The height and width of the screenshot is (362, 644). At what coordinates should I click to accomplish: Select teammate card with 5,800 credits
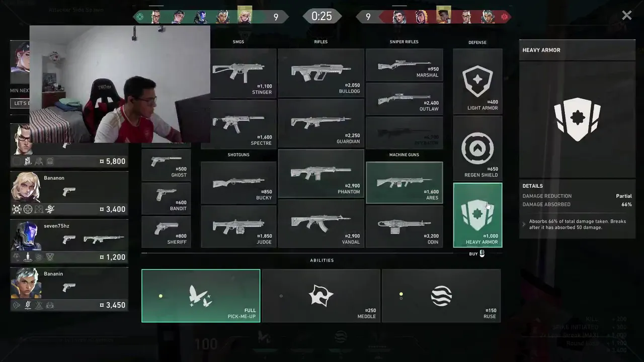69,146
